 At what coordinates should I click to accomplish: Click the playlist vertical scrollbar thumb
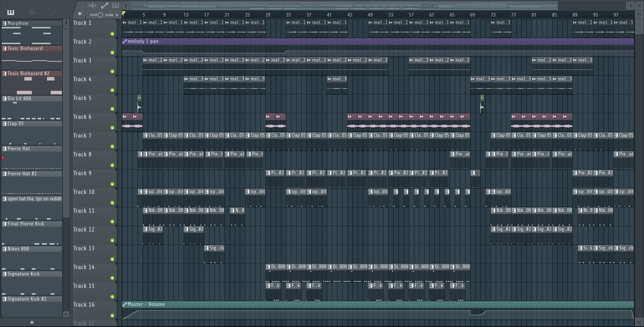(639, 26)
